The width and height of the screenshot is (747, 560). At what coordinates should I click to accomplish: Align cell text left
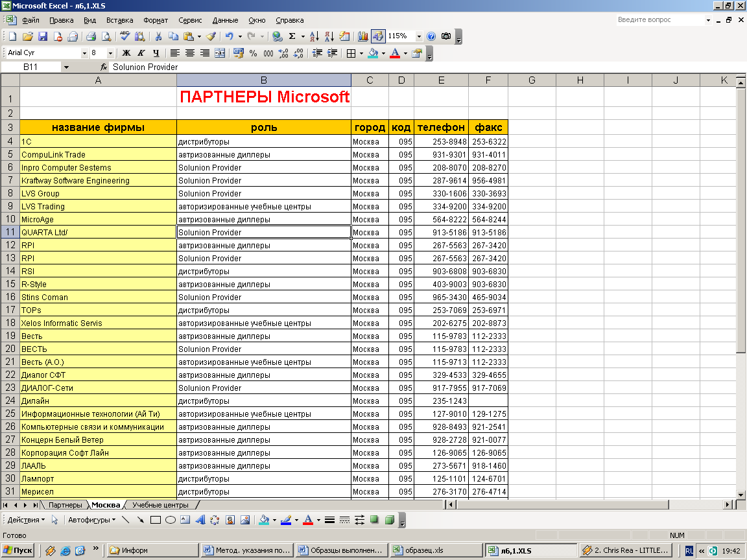point(175,53)
